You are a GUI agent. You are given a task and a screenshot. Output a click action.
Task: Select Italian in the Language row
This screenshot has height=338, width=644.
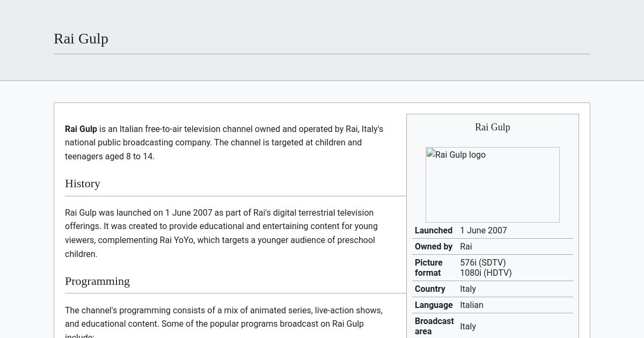[471, 305]
